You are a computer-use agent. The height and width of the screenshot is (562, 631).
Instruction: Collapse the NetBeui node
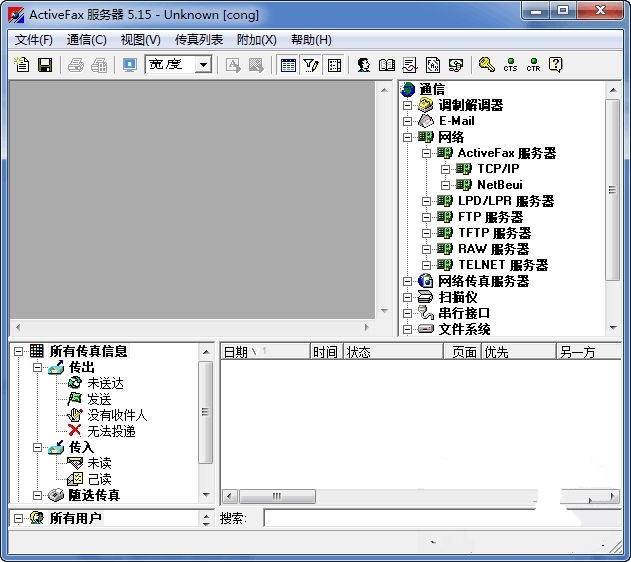tap(445, 185)
